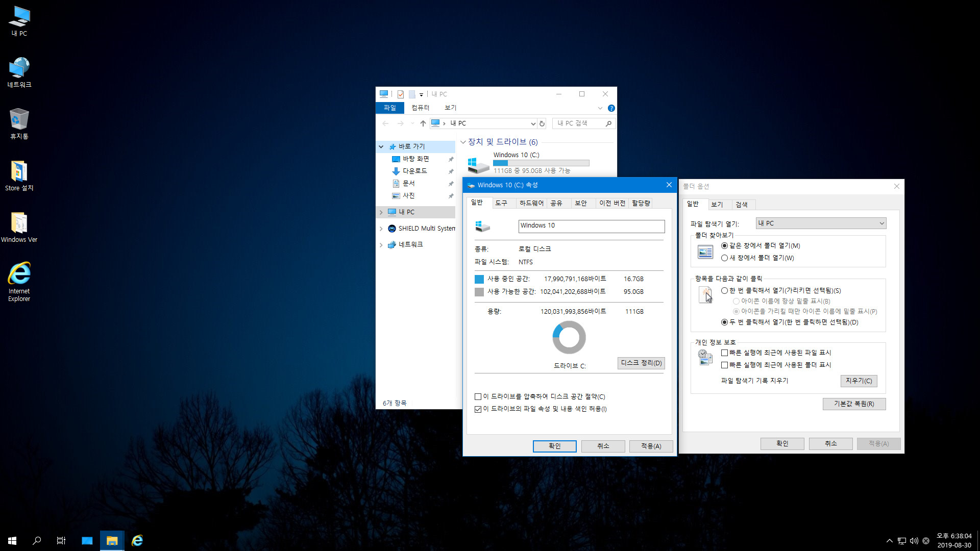The image size is (980, 551).
Task: Click 기본값 복원(R) button
Action: (x=854, y=404)
